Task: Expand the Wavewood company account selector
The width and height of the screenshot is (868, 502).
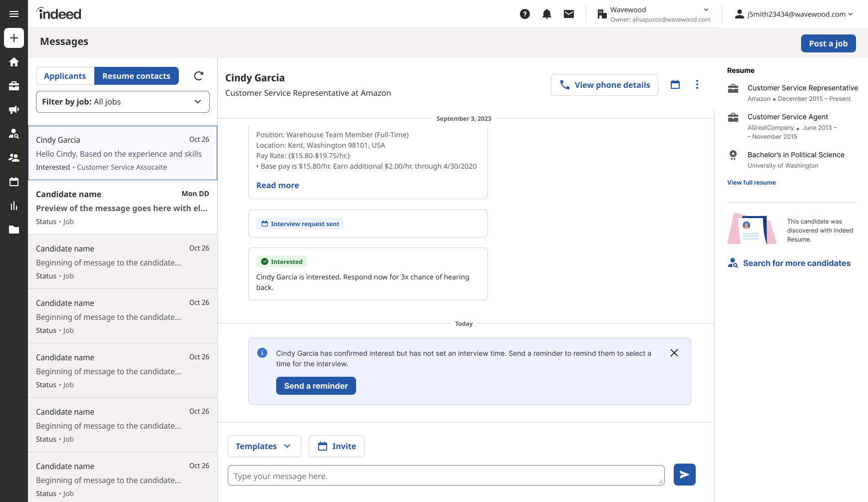Action: click(x=654, y=14)
